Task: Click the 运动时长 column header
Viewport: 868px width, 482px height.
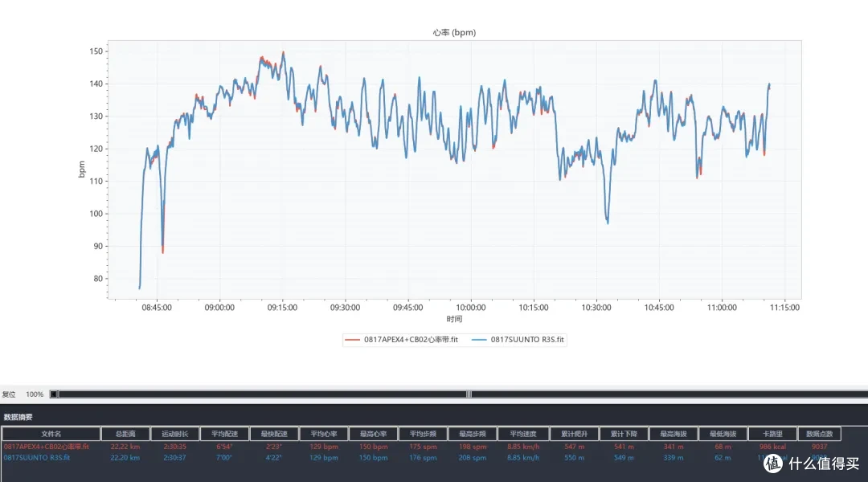Action: click(175, 434)
